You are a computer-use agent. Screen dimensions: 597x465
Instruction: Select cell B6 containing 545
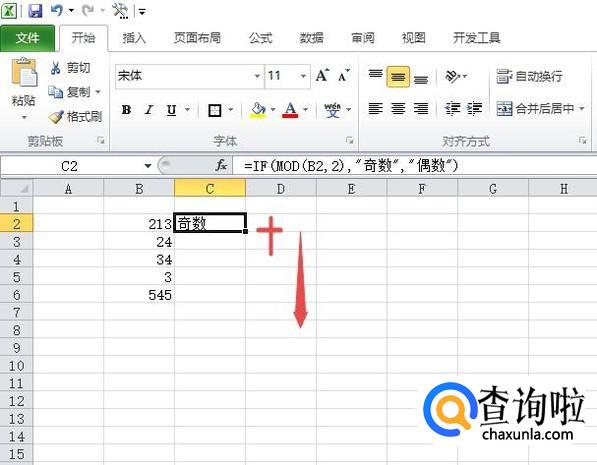pos(139,295)
